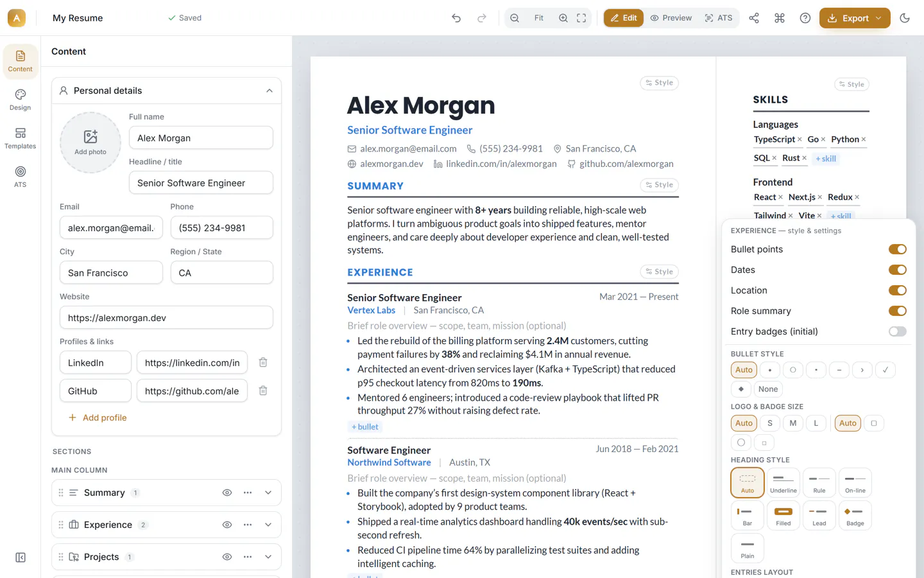This screenshot has width=924, height=578.
Task: Expand the Experience section row chevron
Action: [x=268, y=525]
